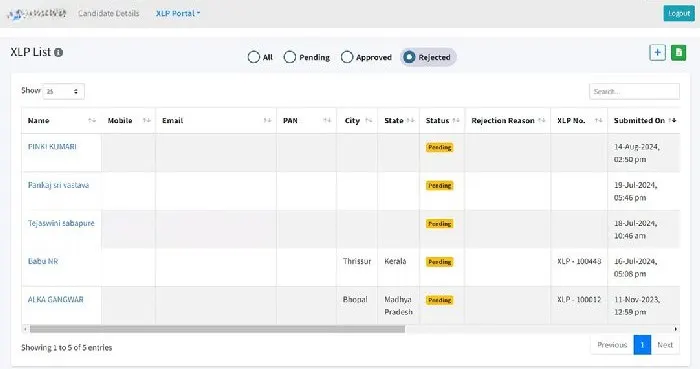Image resolution: width=700 pixels, height=369 pixels.
Task: Sort by Rejection Reason column arrows
Action: 542,120
